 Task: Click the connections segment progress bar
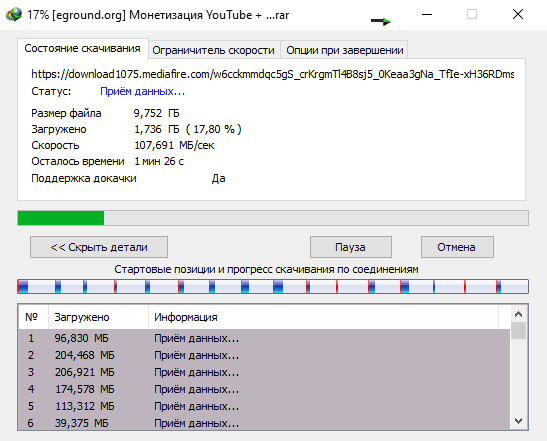(x=273, y=286)
